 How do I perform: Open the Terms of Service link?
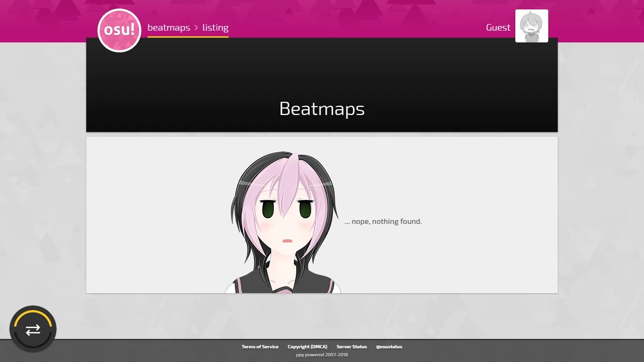coord(260,347)
